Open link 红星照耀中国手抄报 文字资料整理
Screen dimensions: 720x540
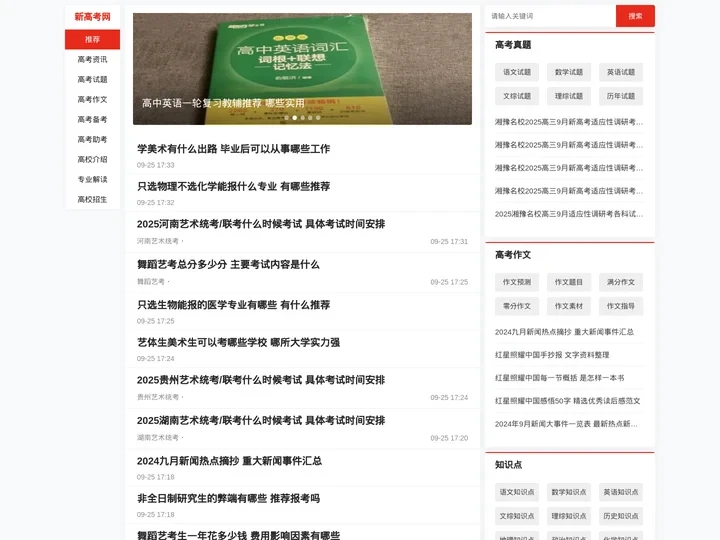tap(552, 355)
